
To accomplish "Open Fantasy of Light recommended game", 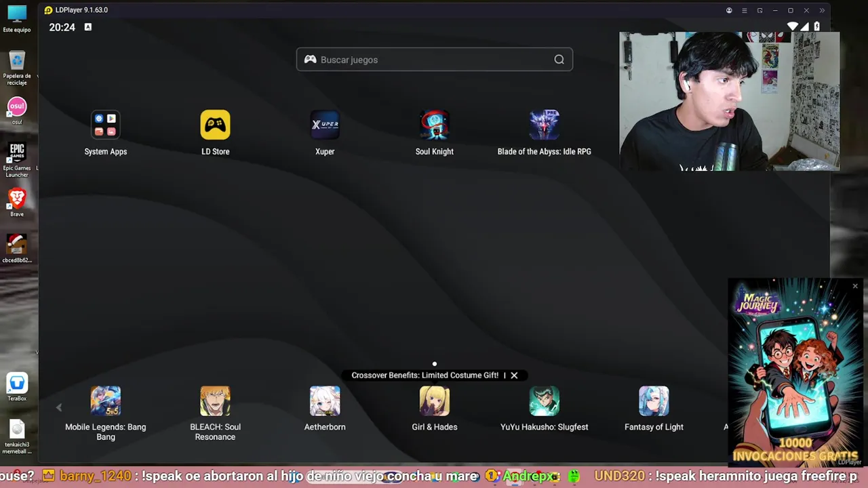I will coord(654,401).
